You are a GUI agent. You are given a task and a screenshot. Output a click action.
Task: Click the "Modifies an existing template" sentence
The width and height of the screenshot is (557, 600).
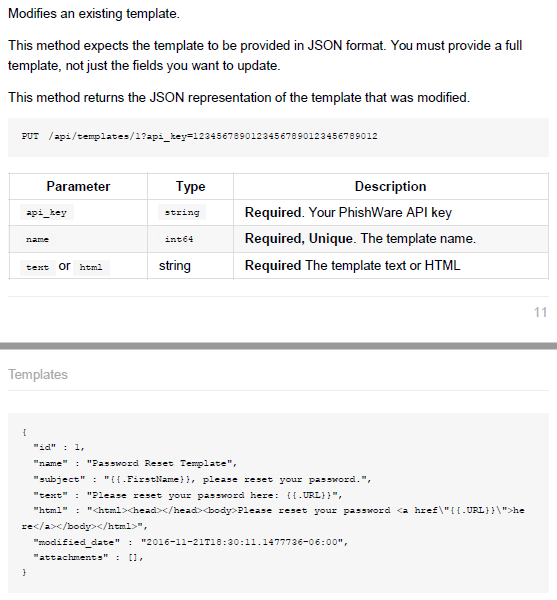tap(94, 14)
